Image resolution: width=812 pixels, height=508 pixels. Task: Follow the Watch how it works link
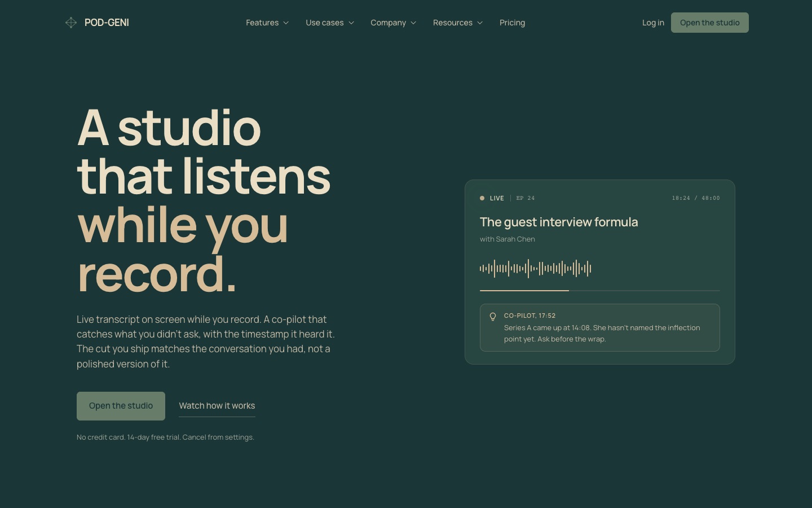[217, 406]
